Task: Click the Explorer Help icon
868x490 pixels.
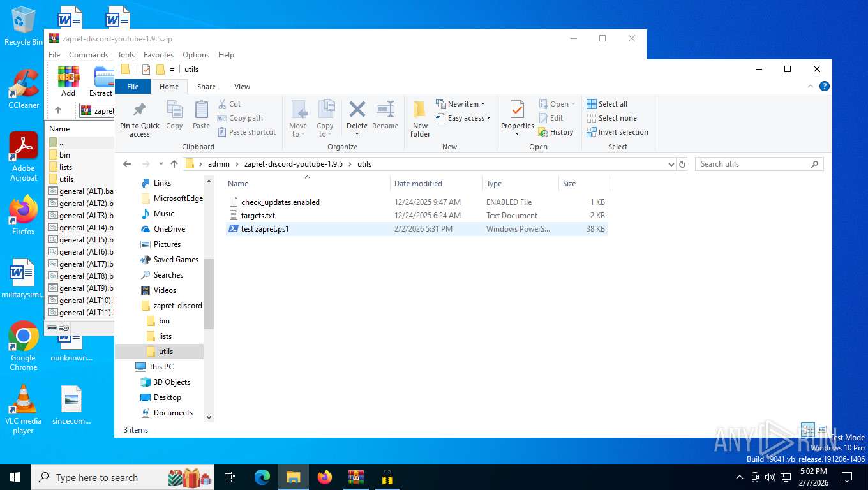Action: (824, 86)
